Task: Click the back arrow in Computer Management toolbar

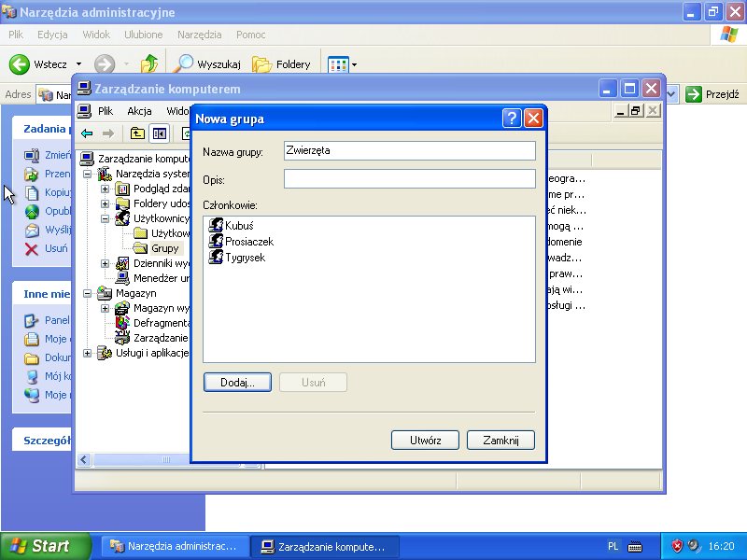Action: point(87,133)
